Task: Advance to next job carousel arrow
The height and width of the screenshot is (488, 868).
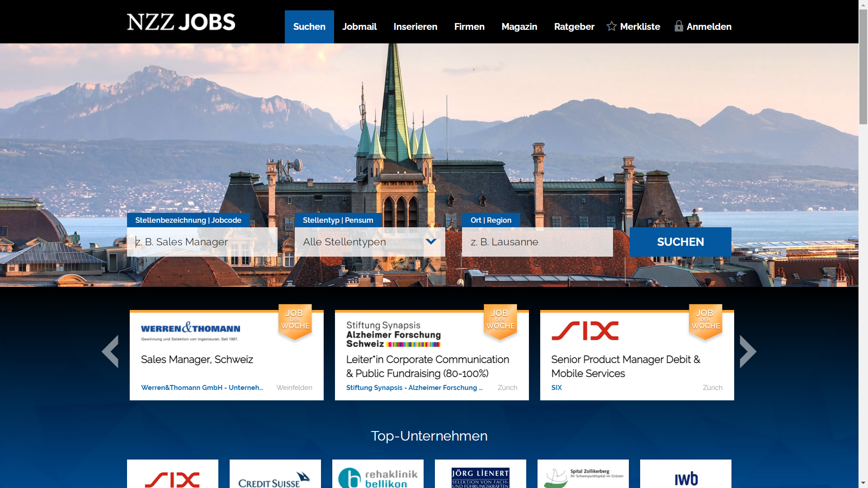Action: 748,351
